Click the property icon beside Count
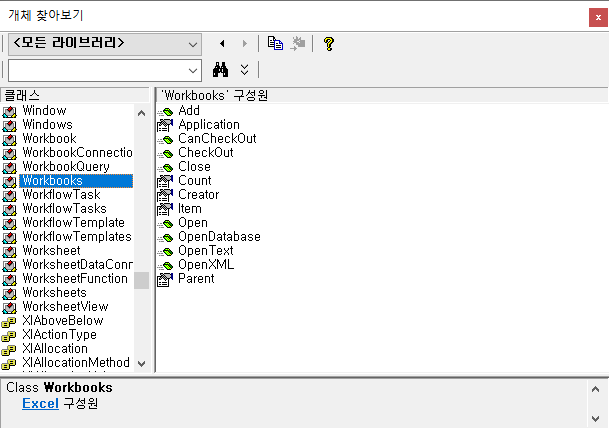The width and height of the screenshot is (609, 429). pyautogui.click(x=165, y=181)
